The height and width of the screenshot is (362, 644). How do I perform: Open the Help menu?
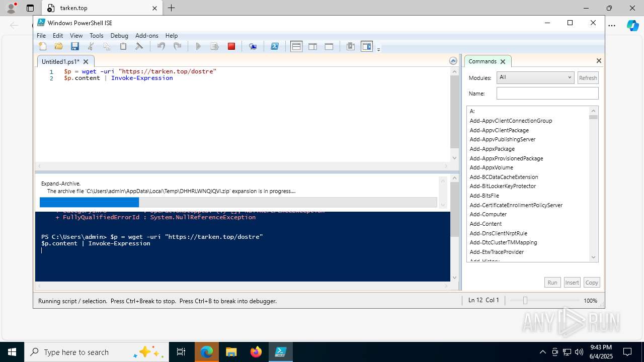[172, 36]
